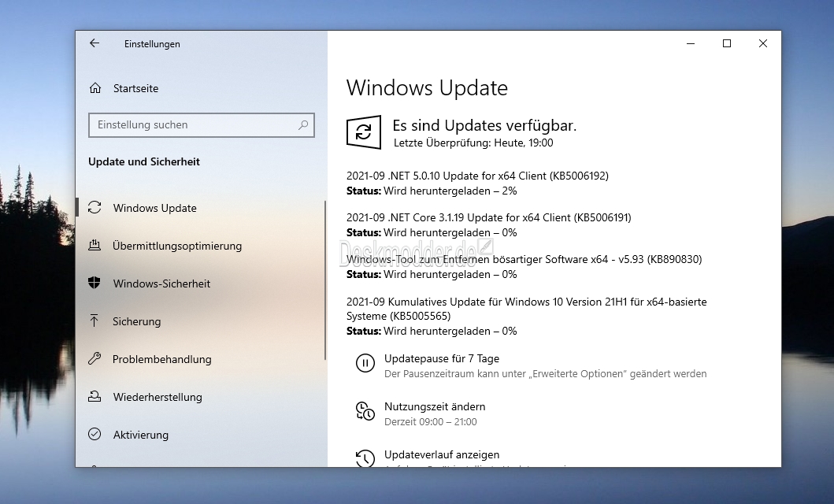This screenshot has height=504, width=834.
Task: Select the Windows Update sync icon in sidebar
Action: click(95, 208)
